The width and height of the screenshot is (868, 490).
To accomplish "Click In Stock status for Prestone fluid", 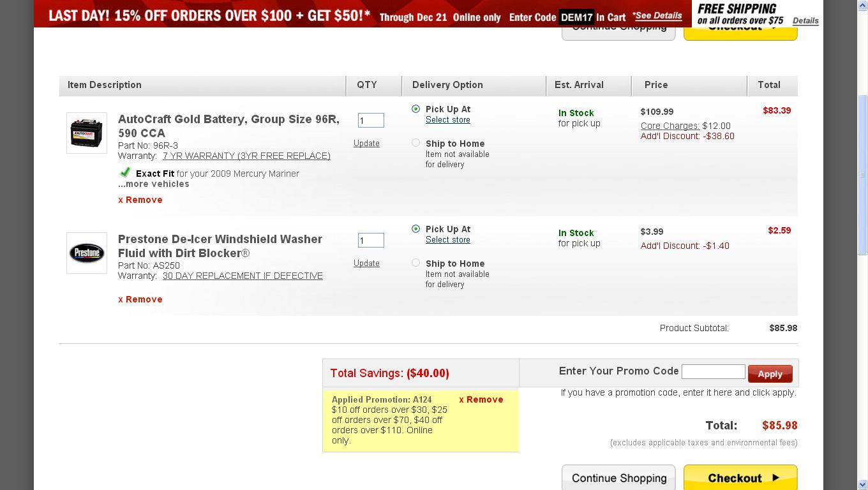I will 576,233.
